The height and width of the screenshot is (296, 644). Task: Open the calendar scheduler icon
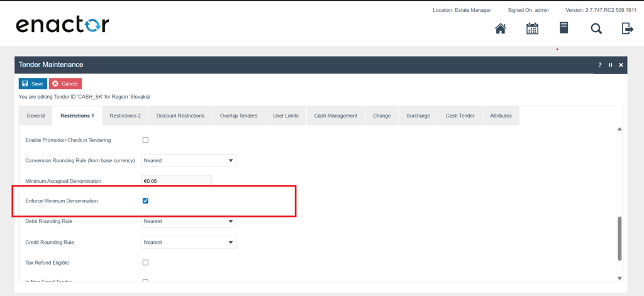pyautogui.click(x=532, y=28)
